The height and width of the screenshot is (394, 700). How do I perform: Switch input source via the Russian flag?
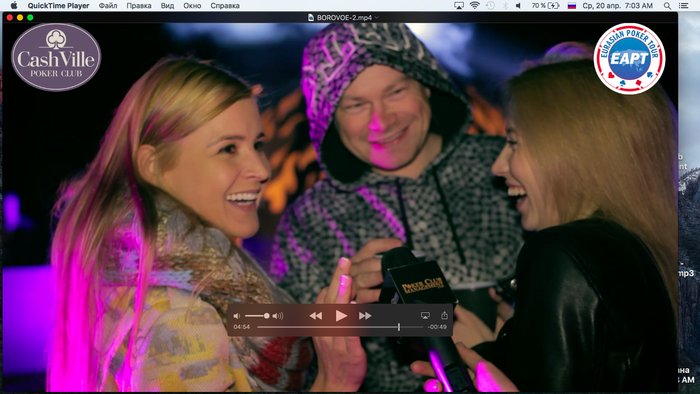click(572, 5)
